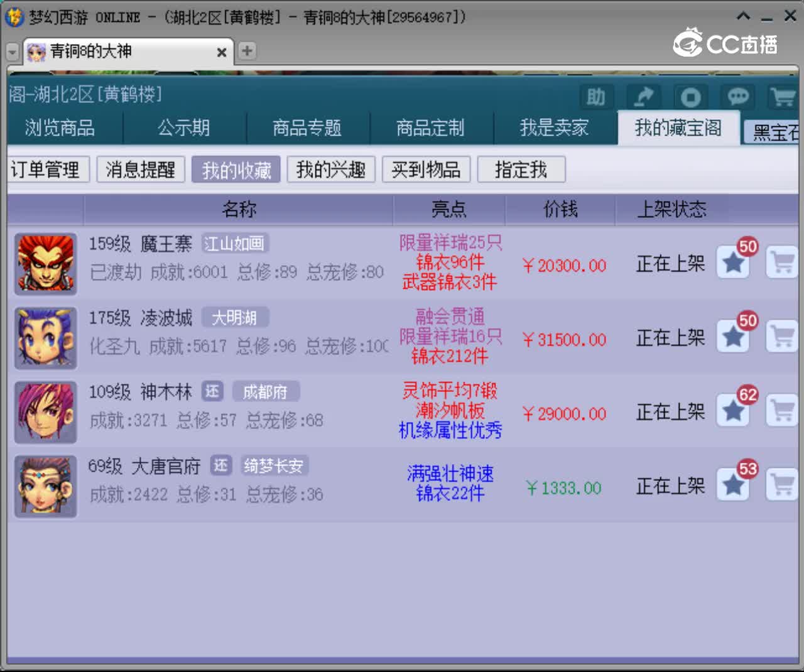Screen dimensions: 804x672
Task: Open the 商品专题 tab
Action: (307, 128)
